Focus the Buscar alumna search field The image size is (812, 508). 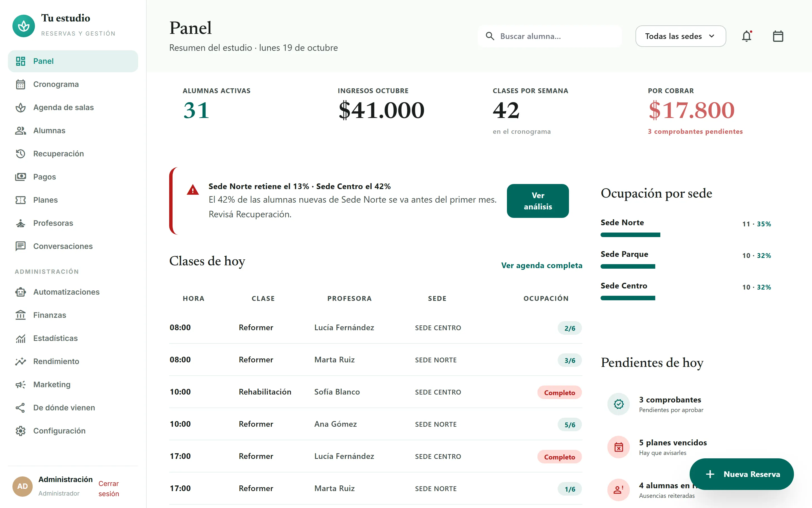coord(550,36)
